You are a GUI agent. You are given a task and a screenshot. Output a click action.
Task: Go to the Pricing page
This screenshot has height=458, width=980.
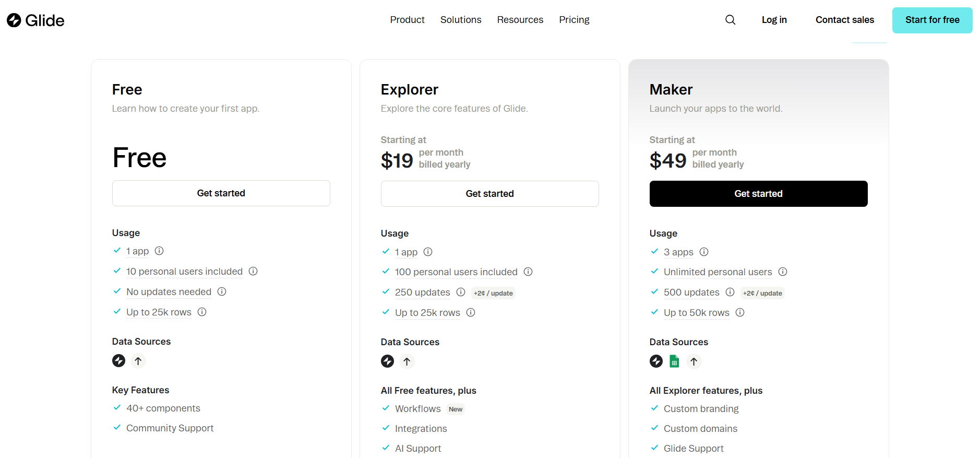click(574, 20)
